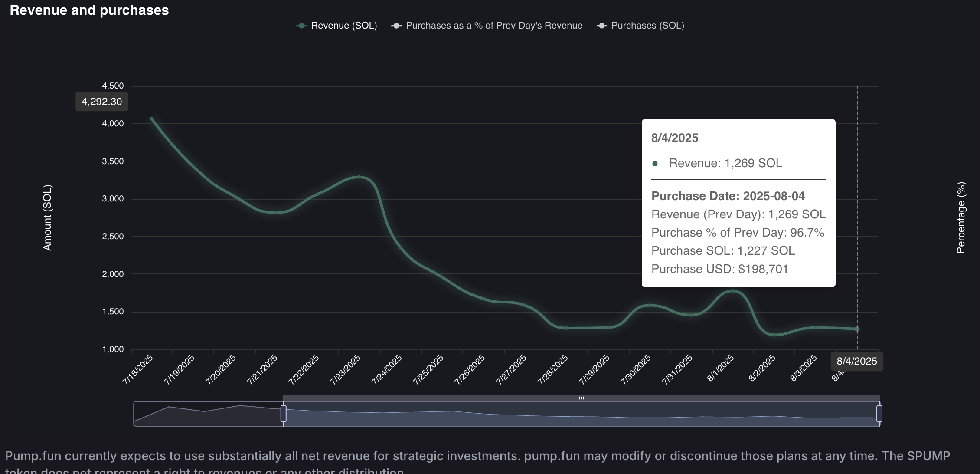Screen dimensions: 980x474
Task: Click the Revenue and purchases chart title
Action: pyautogui.click(x=89, y=10)
